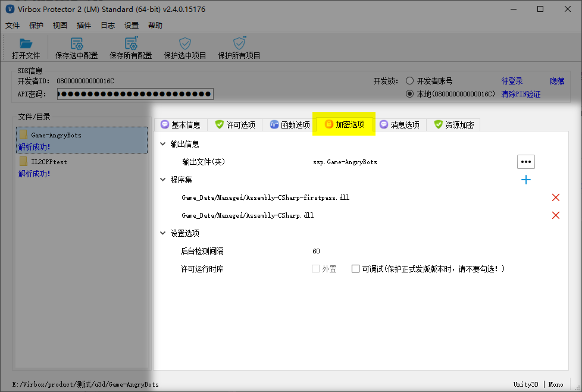Image resolution: width=582 pixels, height=392 pixels.
Task: Open the 设置 menu
Action: point(132,25)
